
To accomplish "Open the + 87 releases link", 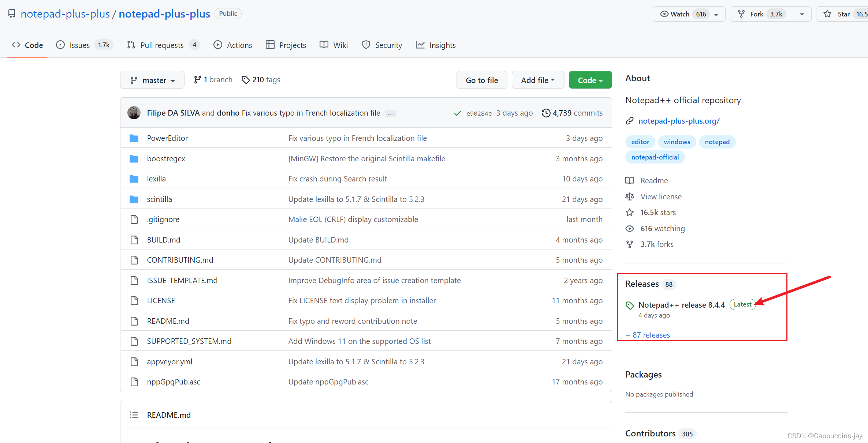I will [x=648, y=335].
